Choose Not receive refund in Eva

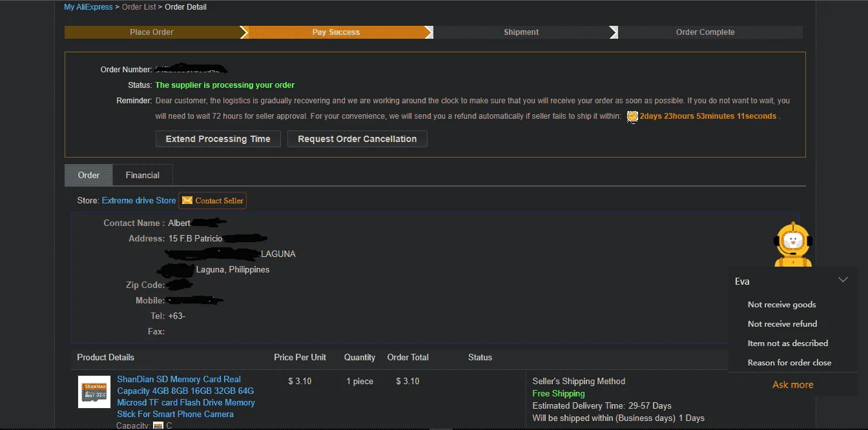pyautogui.click(x=782, y=324)
